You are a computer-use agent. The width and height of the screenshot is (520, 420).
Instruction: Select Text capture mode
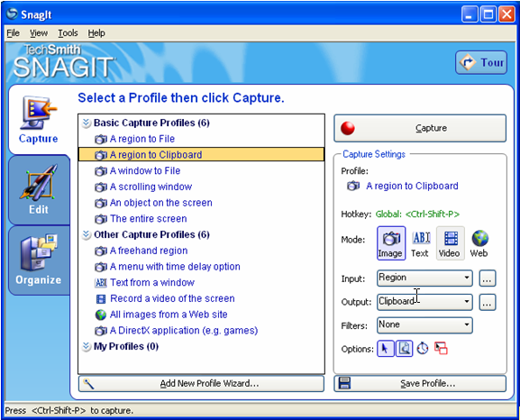[420, 243]
